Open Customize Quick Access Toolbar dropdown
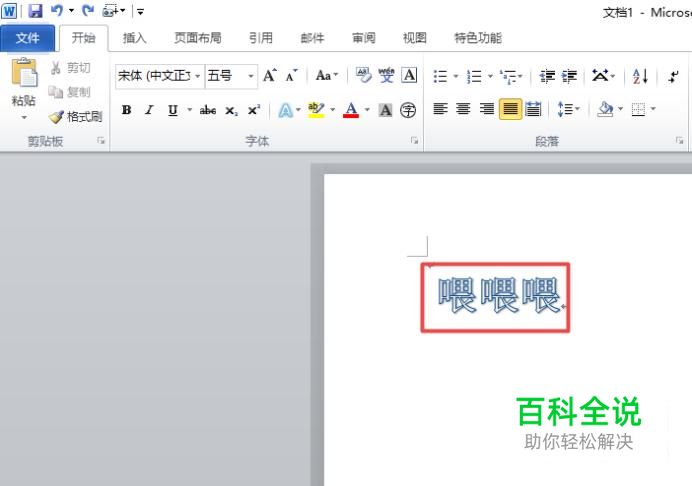 click(140, 11)
